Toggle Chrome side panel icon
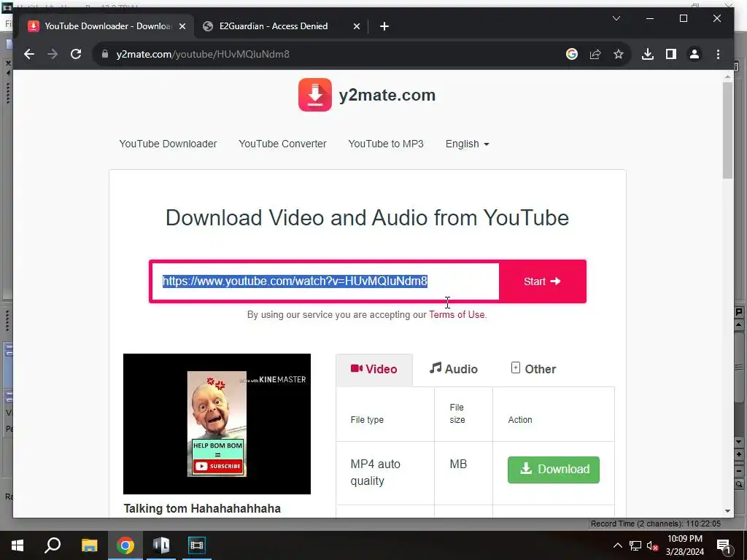This screenshot has width=747, height=560. (x=671, y=54)
